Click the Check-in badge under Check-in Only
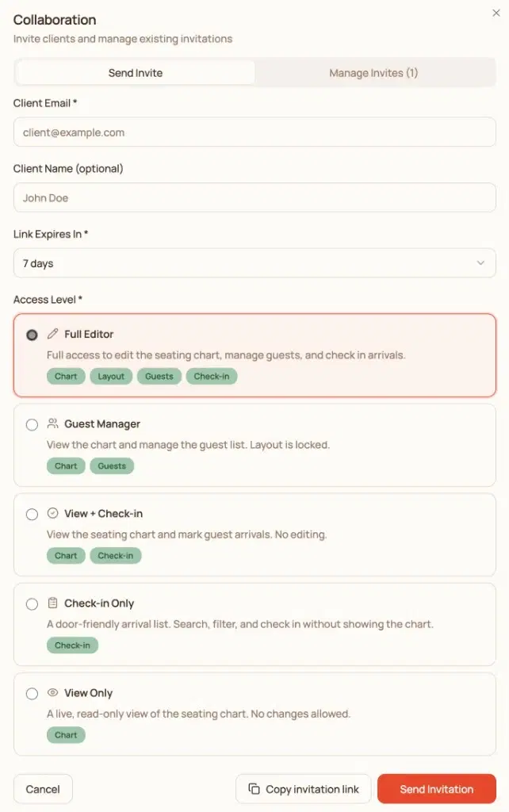 coord(72,645)
